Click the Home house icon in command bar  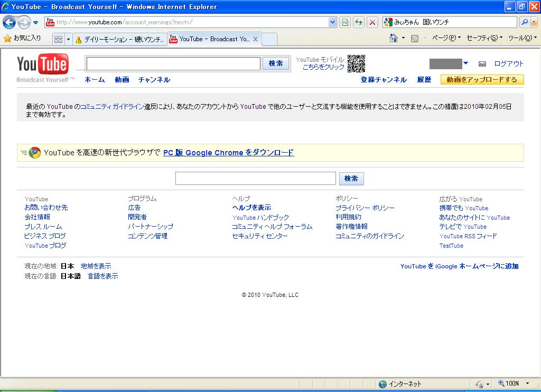pos(393,38)
